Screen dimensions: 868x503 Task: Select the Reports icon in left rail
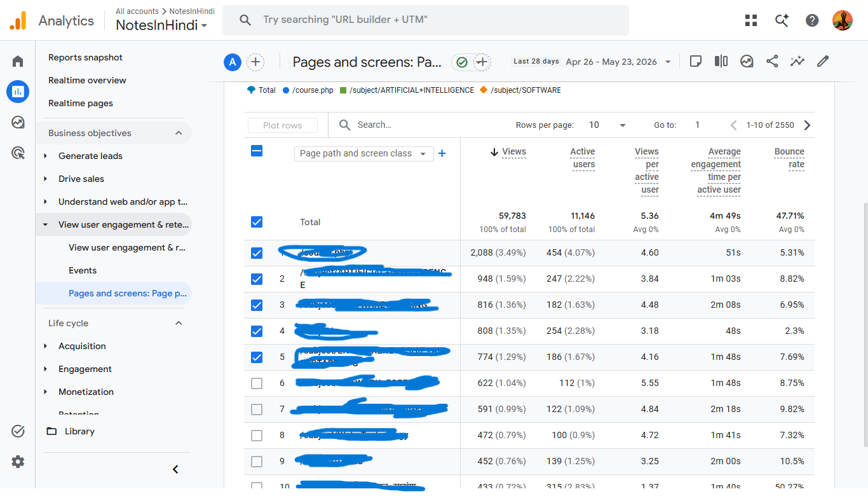(18, 92)
